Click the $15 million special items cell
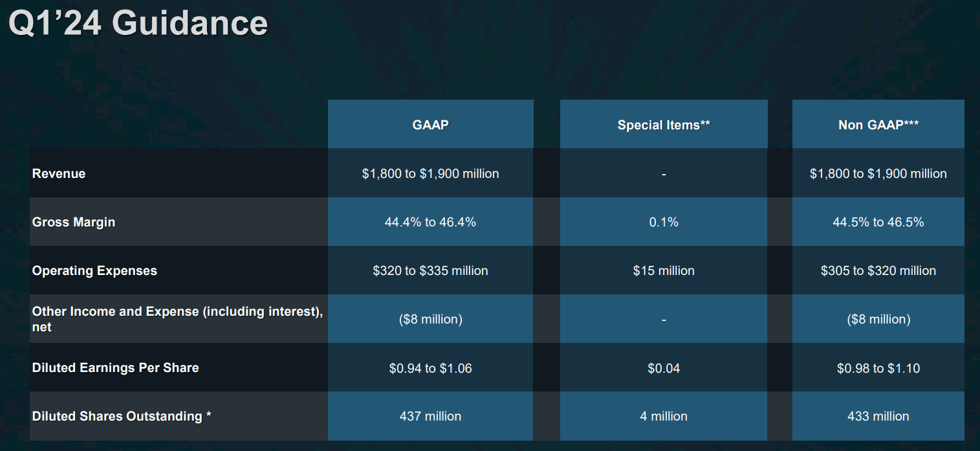The image size is (980, 451). (664, 270)
